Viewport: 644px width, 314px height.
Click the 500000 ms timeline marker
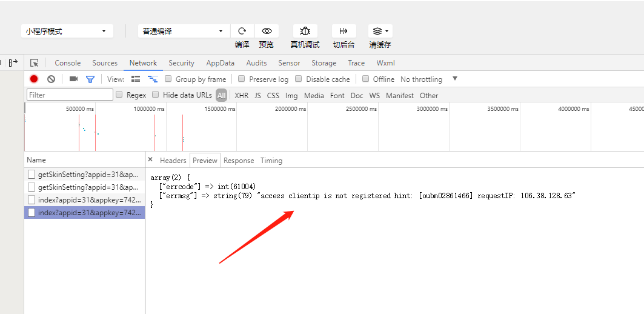(x=80, y=109)
